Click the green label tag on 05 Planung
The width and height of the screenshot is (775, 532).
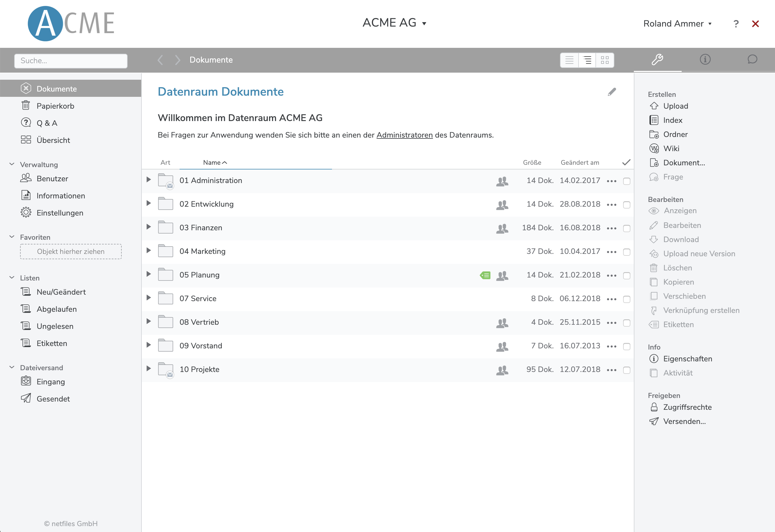(x=485, y=275)
